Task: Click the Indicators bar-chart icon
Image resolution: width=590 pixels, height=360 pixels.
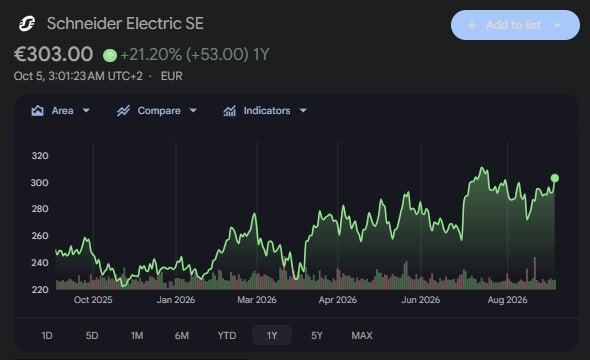Action: click(230, 111)
